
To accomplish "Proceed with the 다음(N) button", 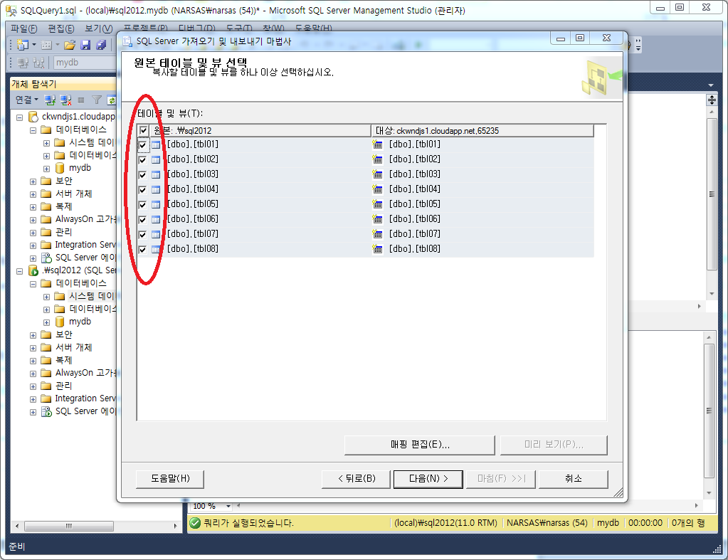I will click(x=428, y=479).
